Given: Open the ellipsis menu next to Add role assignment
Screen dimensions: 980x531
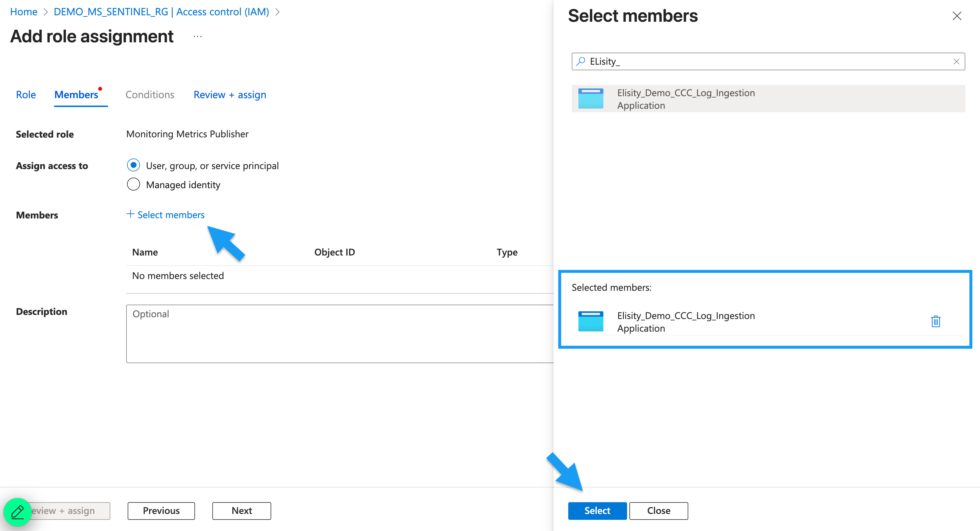Looking at the screenshot, I should coord(197,36).
